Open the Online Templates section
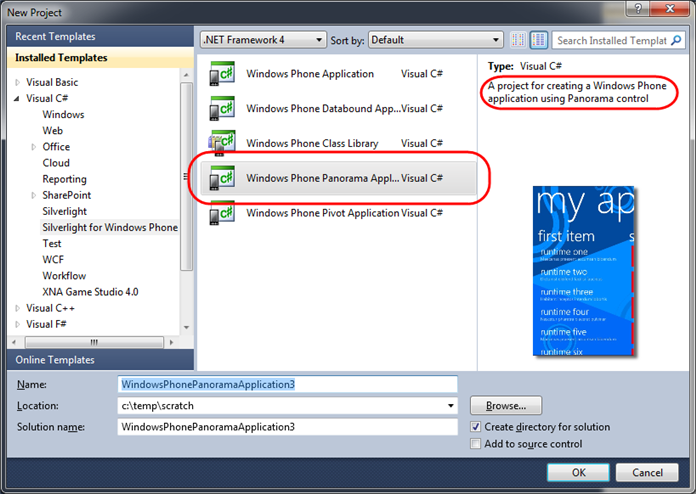The height and width of the screenshot is (494, 696). 100,360
